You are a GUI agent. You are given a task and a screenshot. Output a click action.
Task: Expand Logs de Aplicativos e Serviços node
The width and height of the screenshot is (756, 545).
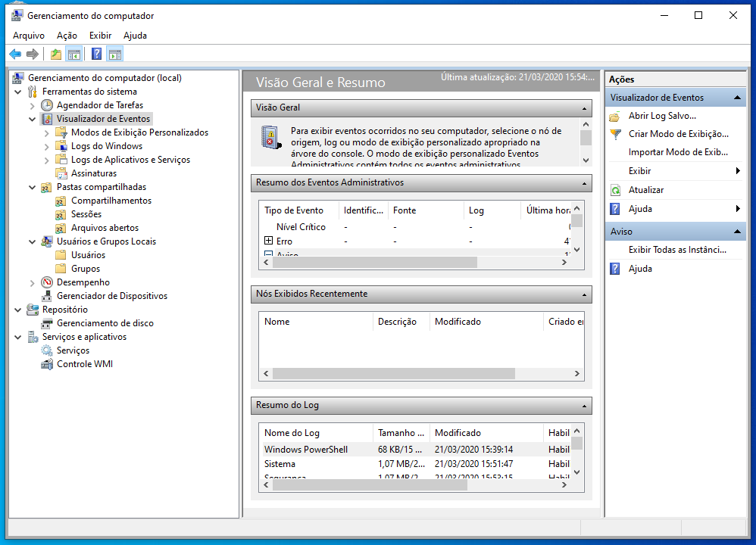pyautogui.click(x=47, y=160)
